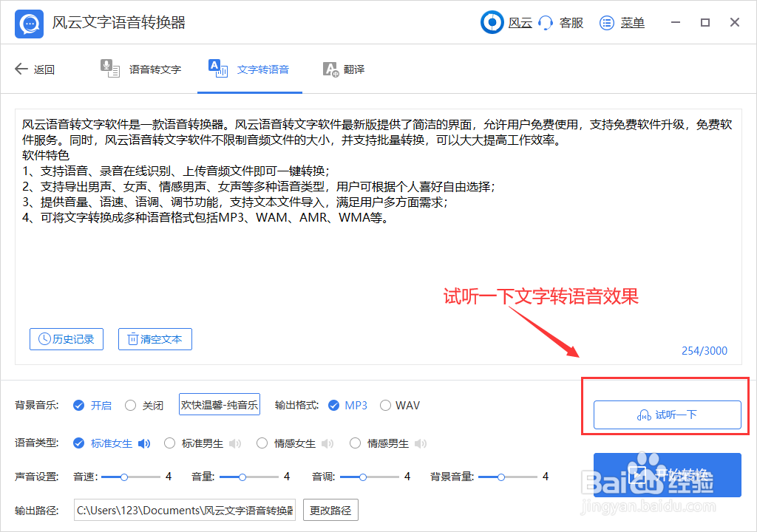This screenshot has width=757, height=532.
Task: Open the 菜单 list icon
Action: coord(606,23)
